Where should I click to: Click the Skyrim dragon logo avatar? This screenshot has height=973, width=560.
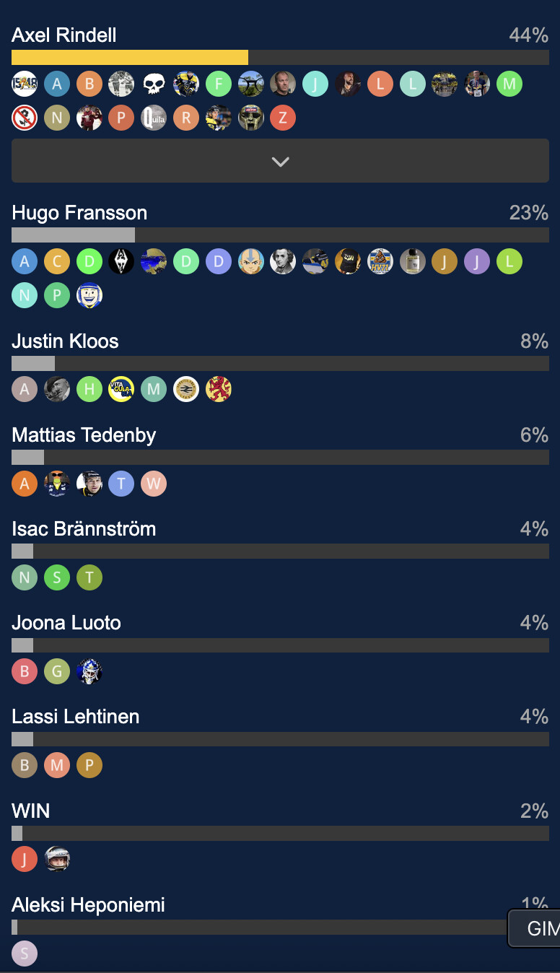pos(121,261)
